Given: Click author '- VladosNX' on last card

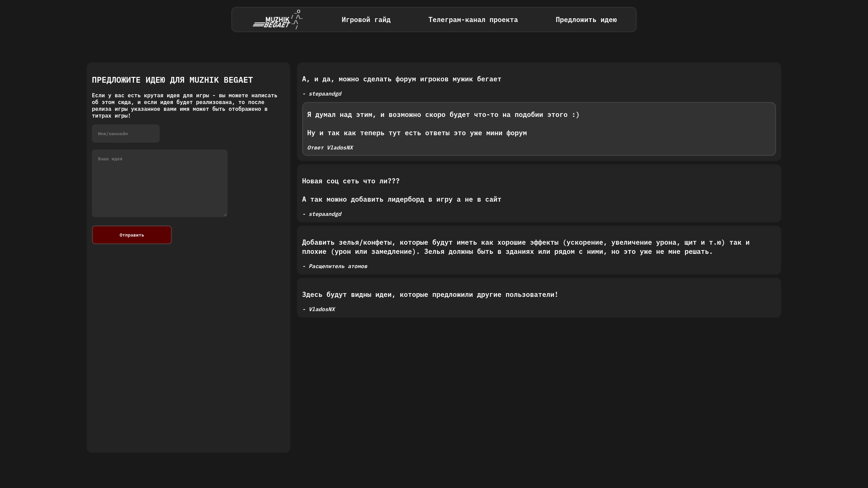Looking at the screenshot, I should [318, 309].
